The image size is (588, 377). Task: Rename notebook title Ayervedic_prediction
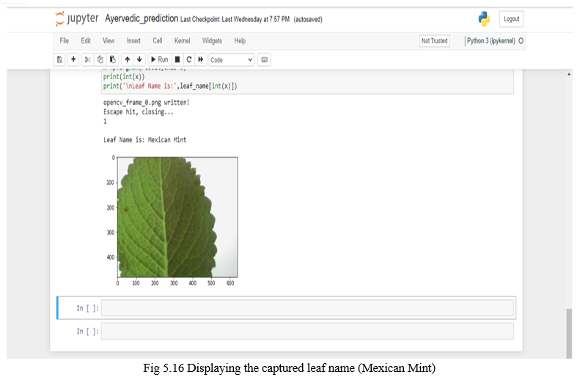point(142,18)
